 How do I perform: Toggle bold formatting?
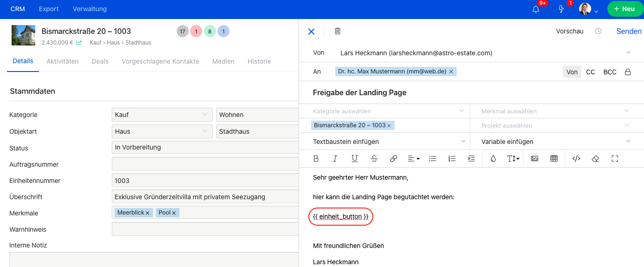click(316, 159)
